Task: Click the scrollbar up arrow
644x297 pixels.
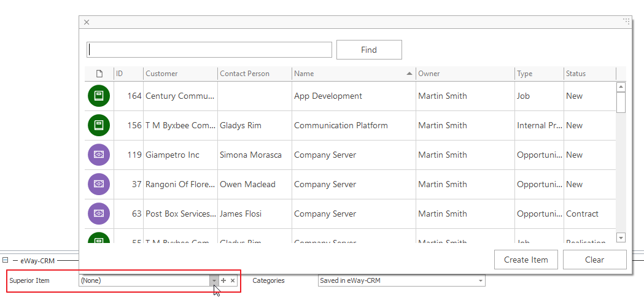Action: pos(621,87)
